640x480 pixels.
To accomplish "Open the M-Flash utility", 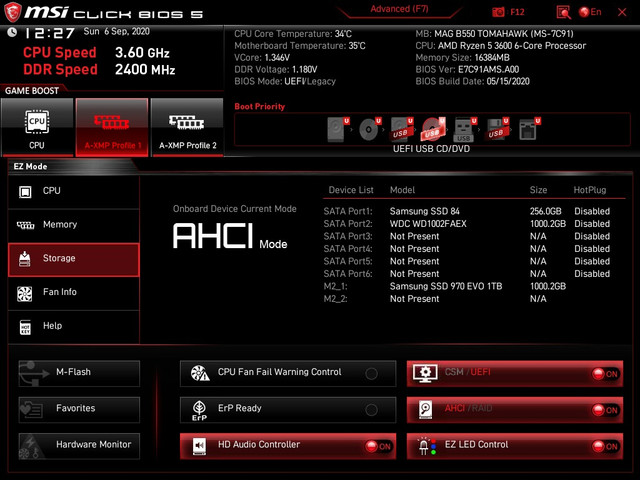I will tap(79, 373).
